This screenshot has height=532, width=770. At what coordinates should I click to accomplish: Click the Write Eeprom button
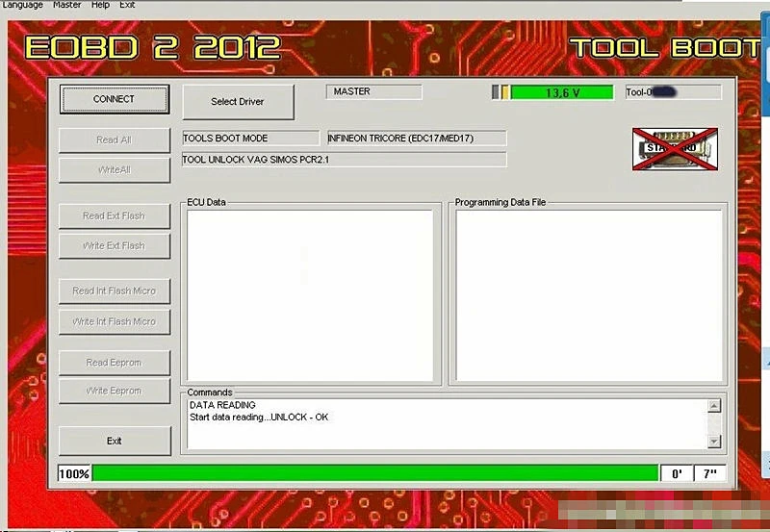115,391
